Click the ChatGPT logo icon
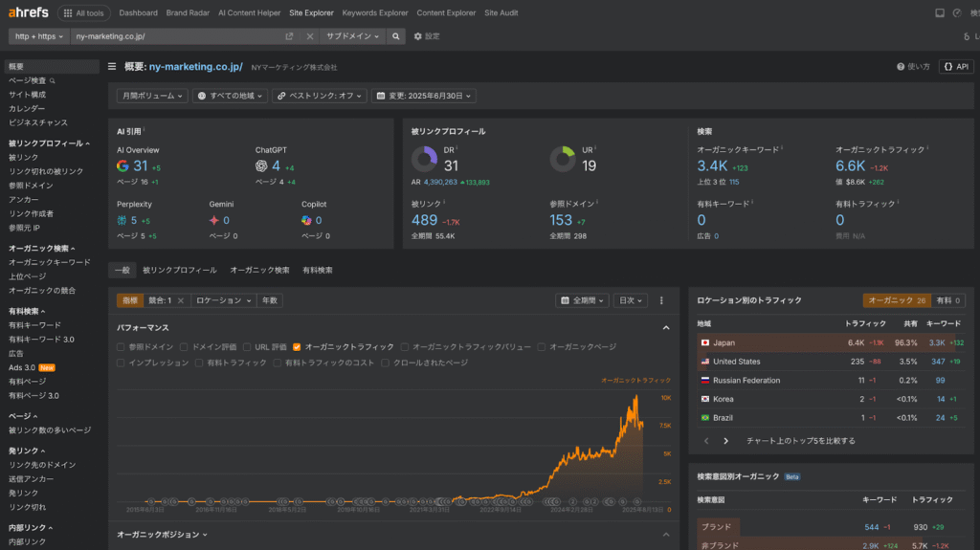The height and width of the screenshot is (550, 980). pyautogui.click(x=261, y=165)
